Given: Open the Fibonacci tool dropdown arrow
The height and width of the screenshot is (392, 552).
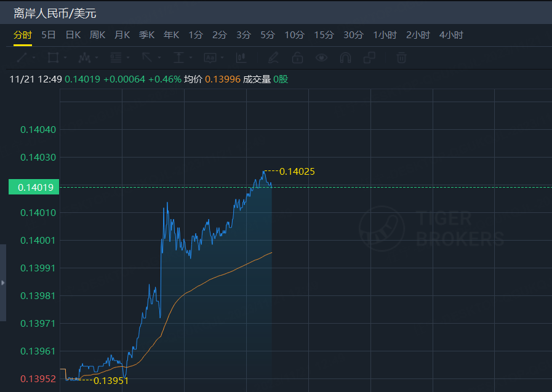Looking at the screenshot, I should click(x=128, y=58).
